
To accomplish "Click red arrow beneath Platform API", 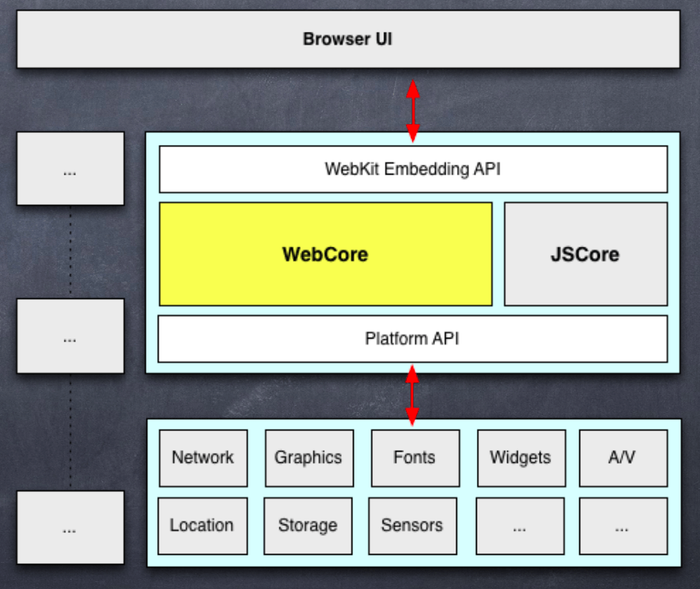I will pos(412,395).
